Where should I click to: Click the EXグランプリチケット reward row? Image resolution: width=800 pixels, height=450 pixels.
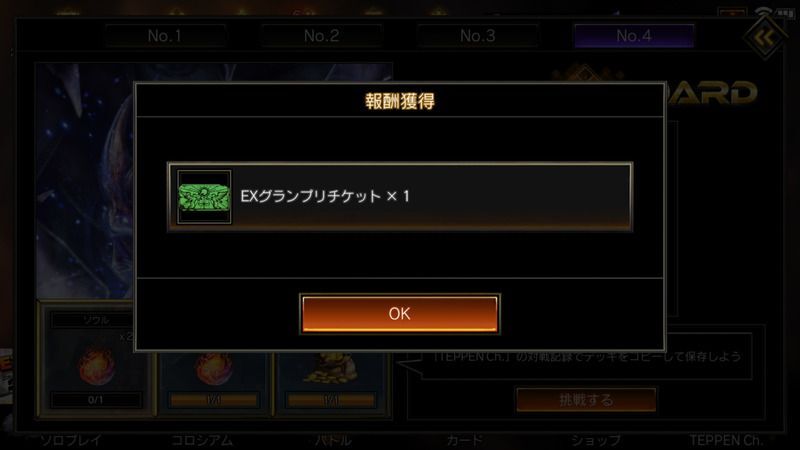tap(400, 197)
